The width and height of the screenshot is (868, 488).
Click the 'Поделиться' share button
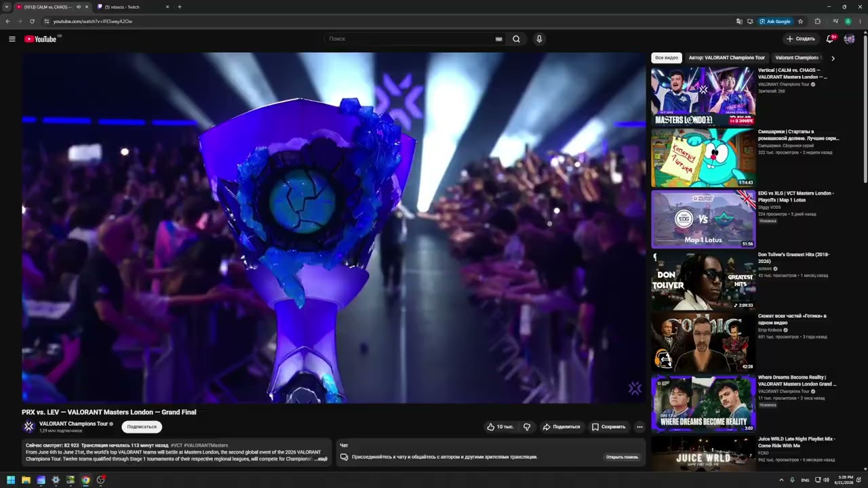click(x=561, y=427)
